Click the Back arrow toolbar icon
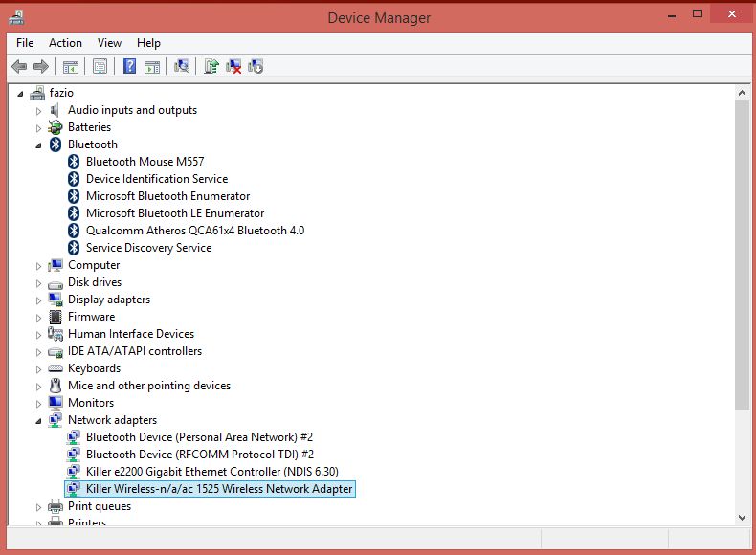Screen dimensions: 756x555 (19, 66)
